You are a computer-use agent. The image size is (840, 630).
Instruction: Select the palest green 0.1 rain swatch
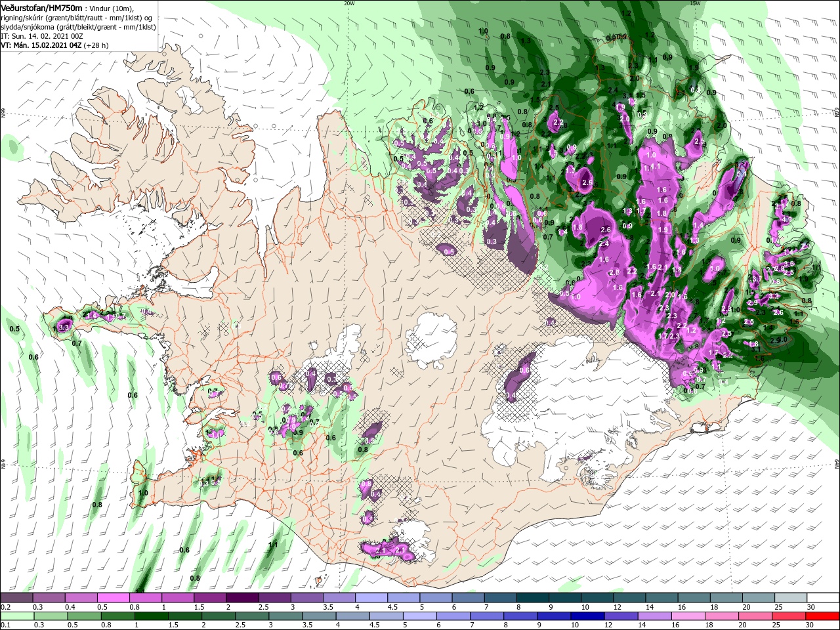16,616
